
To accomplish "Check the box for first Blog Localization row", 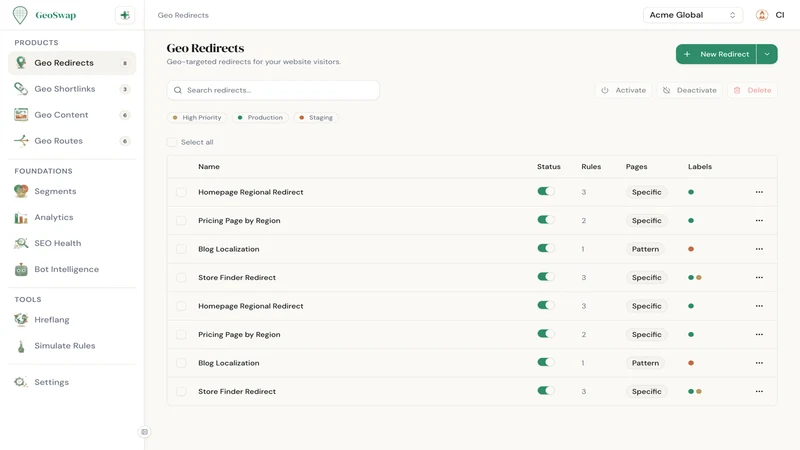I will [181, 249].
